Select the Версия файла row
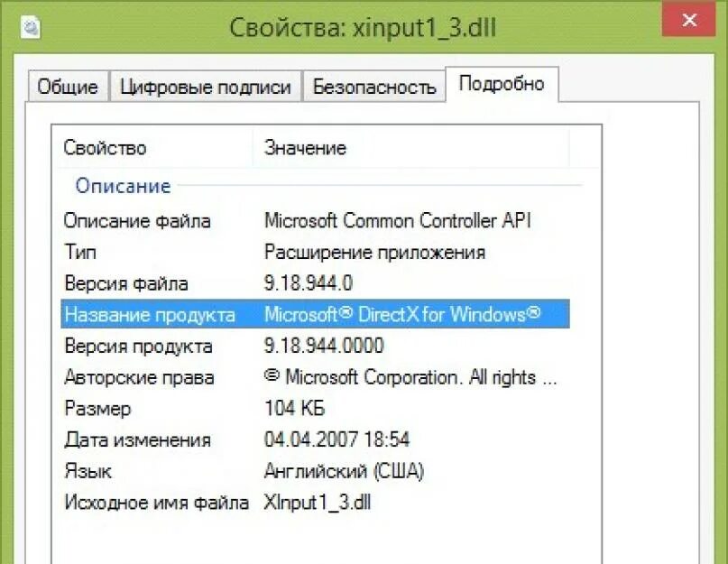This screenshot has width=728, height=564. coord(315,283)
